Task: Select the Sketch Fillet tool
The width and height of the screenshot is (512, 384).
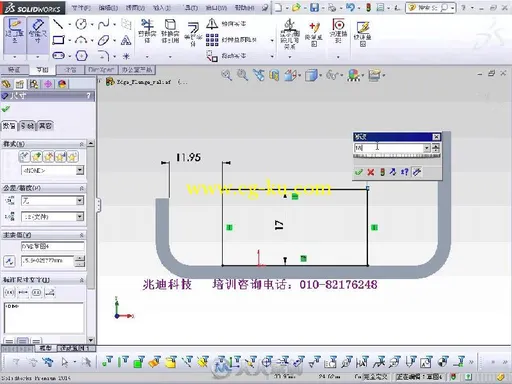Action: click(104, 56)
